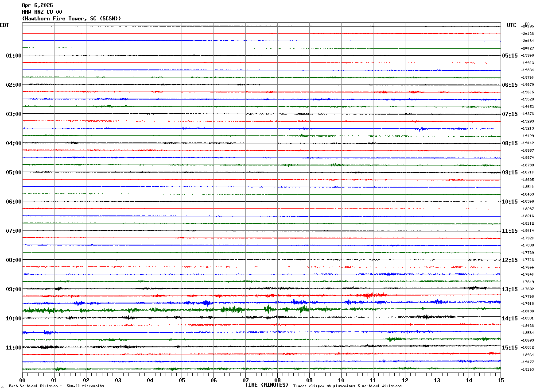Click the DC offset value -19679

coord(528,85)
